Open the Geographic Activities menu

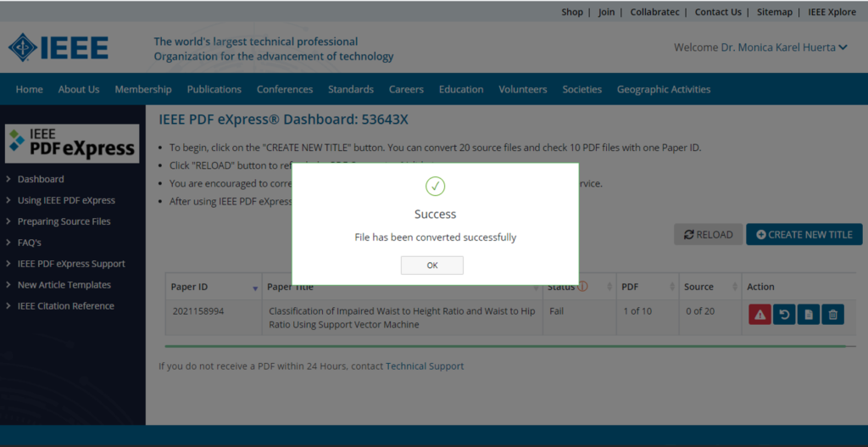pyautogui.click(x=664, y=89)
